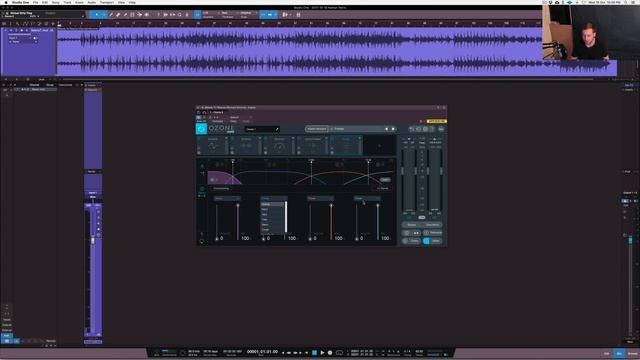Open the Apple menu
Viewport: 640px width, 360px height.
[x=6, y=2]
